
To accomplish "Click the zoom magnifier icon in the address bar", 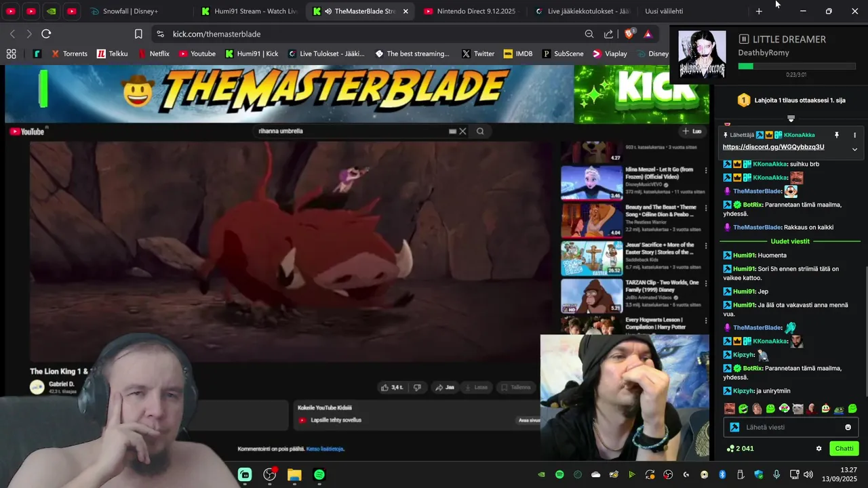I will click(589, 34).
